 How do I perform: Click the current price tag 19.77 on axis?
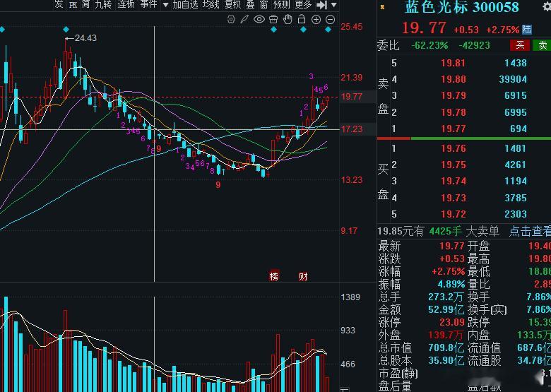pos(352,97)
